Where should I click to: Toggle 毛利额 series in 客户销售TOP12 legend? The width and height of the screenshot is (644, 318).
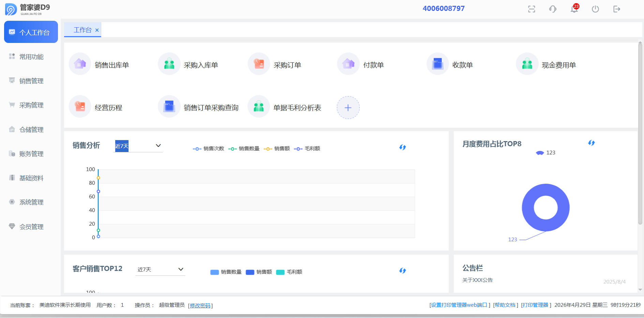(x=289, y=272)
